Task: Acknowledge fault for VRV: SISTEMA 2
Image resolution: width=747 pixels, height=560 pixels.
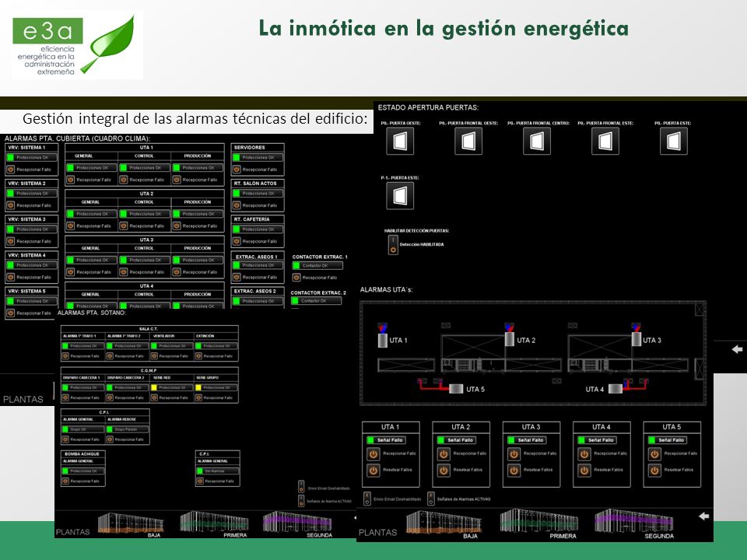Action: 10,205
